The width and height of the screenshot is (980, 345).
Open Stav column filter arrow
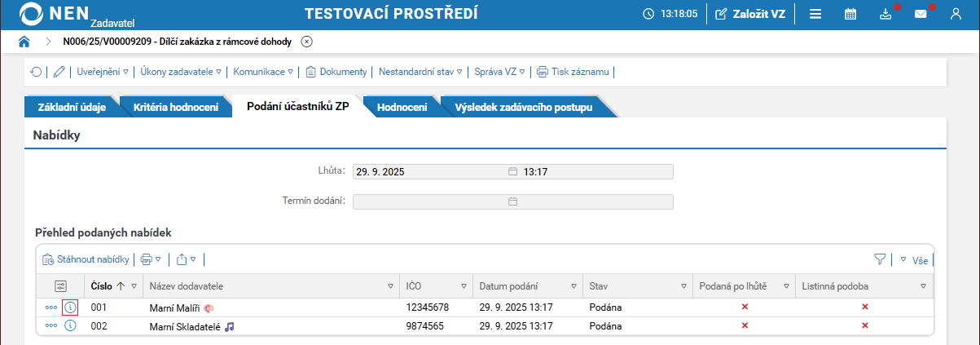pos(683,286)
